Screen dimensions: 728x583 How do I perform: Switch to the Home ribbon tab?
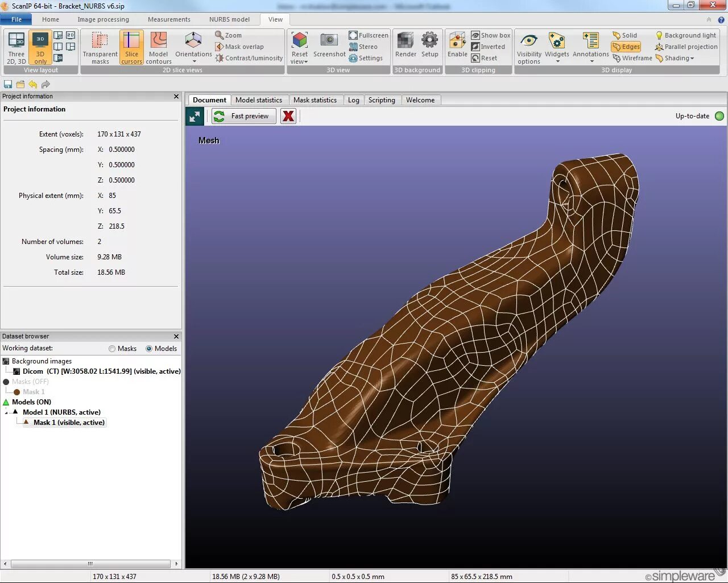pos(51,19)
